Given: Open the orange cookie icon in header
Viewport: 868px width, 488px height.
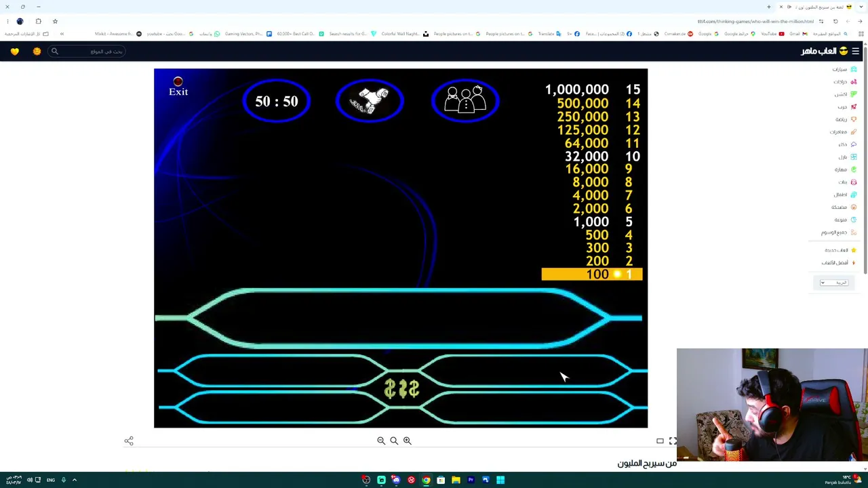Looking at the screenshot, I should (37, 52).
